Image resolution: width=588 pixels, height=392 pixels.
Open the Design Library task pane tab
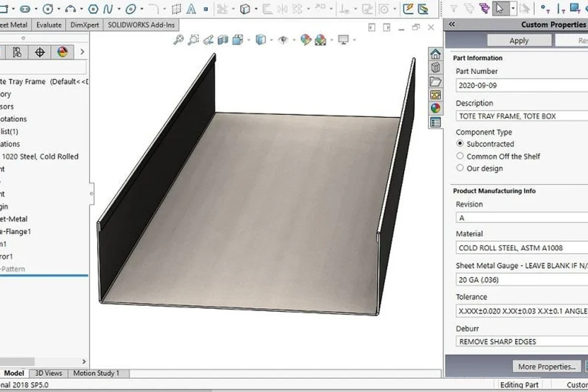pyautogui.click(x=435, y=68)
